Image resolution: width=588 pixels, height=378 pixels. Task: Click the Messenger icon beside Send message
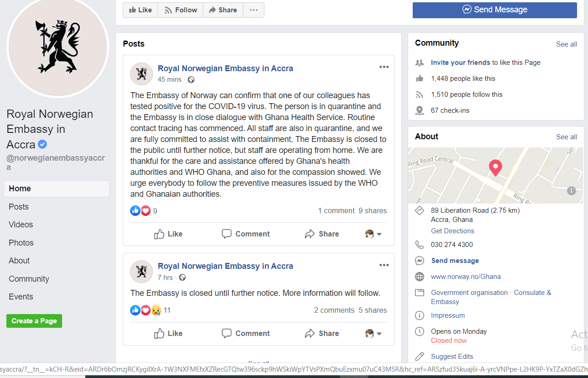coord(420,261)
